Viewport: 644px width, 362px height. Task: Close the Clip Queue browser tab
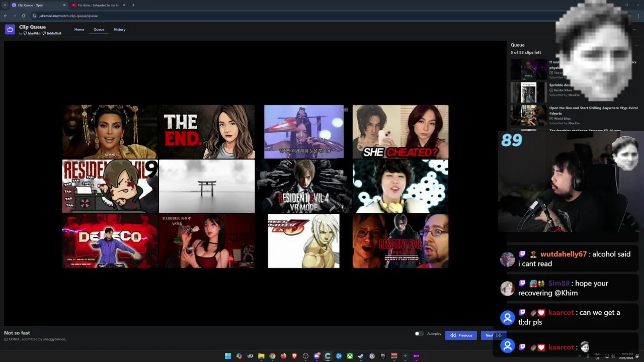click(x=64, y=5)
